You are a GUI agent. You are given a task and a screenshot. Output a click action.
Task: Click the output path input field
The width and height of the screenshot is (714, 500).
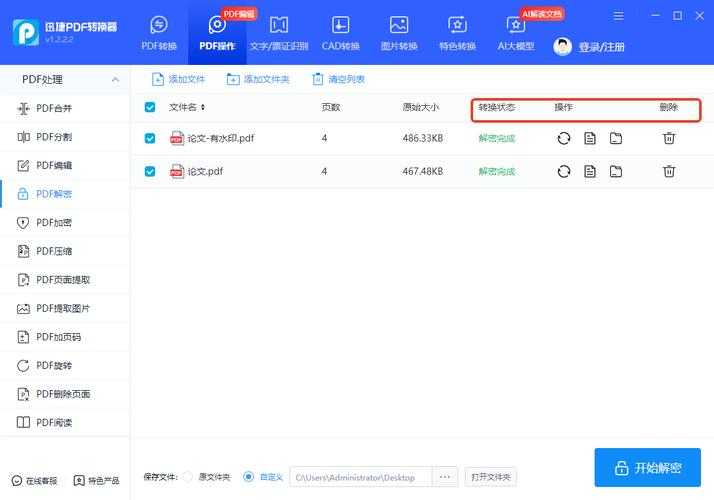click(x=359, y=477)
